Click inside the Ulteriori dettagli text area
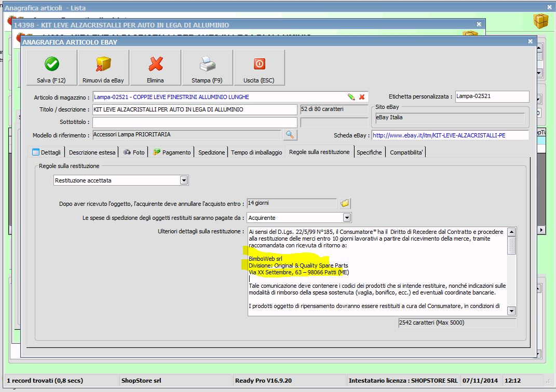The image size is (556, 392). (x=377, y=271)
